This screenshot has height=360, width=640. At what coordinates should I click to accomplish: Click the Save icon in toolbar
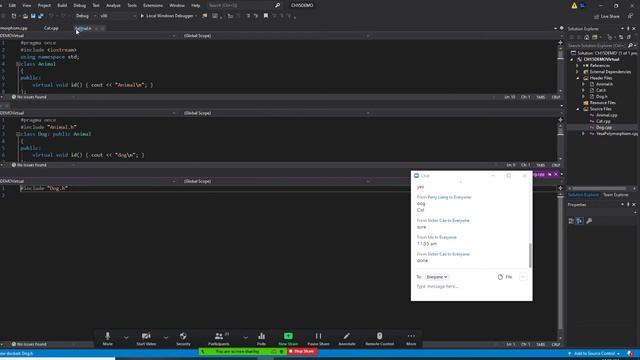(33, 16)
